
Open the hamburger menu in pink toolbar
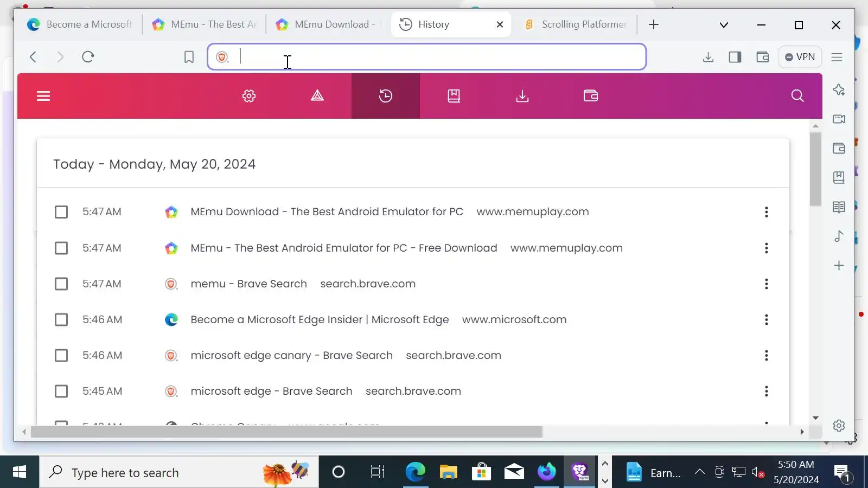click(43, 96)
